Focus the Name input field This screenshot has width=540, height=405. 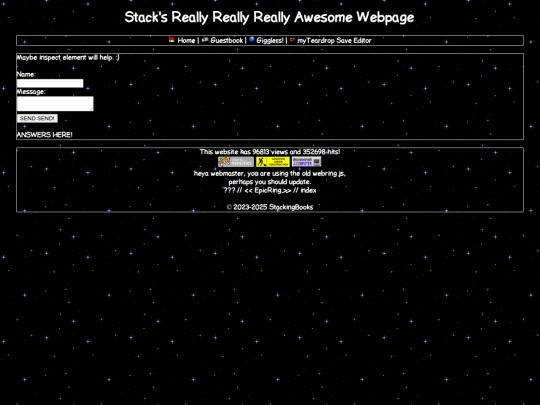coord(50,83)
